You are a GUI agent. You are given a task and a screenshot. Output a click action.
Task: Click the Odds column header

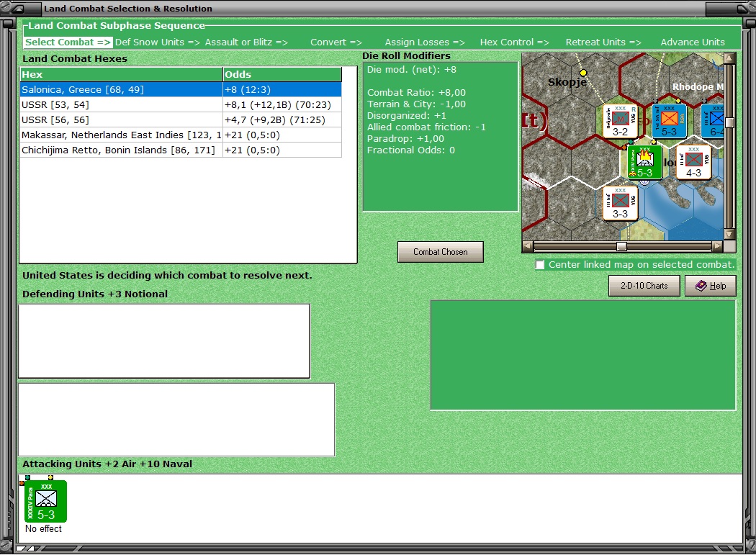(x=282, y=74)
